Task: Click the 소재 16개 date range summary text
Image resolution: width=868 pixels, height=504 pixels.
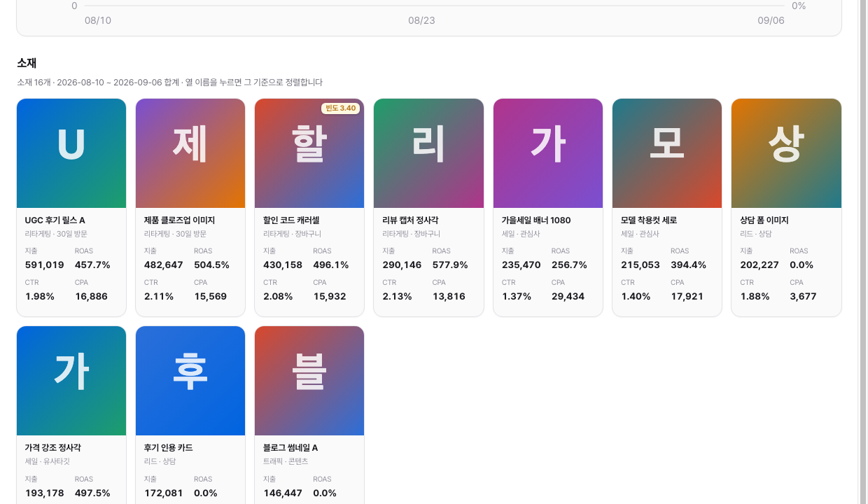Action: click(169, 83)
